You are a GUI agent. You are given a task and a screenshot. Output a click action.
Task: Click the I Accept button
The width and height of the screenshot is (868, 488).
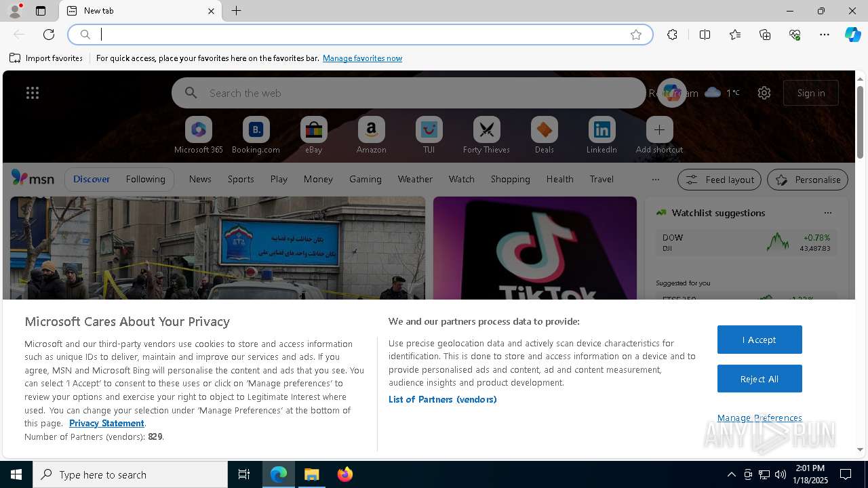click(x=759, y=340)
